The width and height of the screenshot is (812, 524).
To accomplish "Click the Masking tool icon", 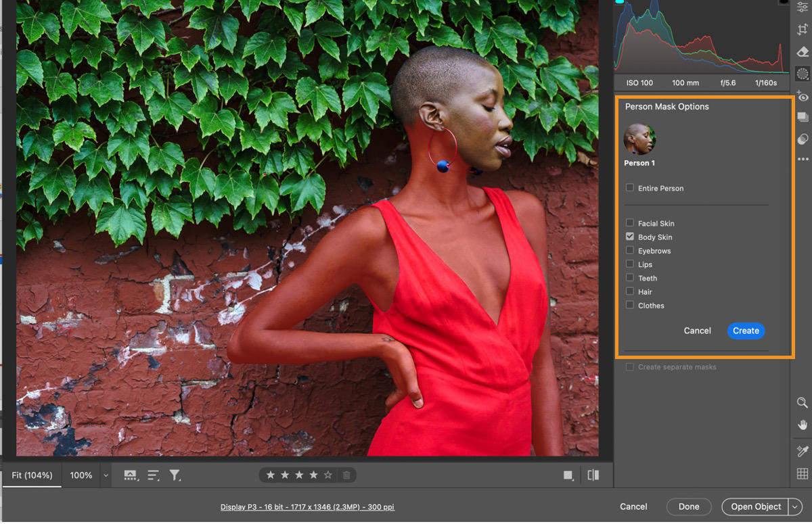I will [803, 73].
